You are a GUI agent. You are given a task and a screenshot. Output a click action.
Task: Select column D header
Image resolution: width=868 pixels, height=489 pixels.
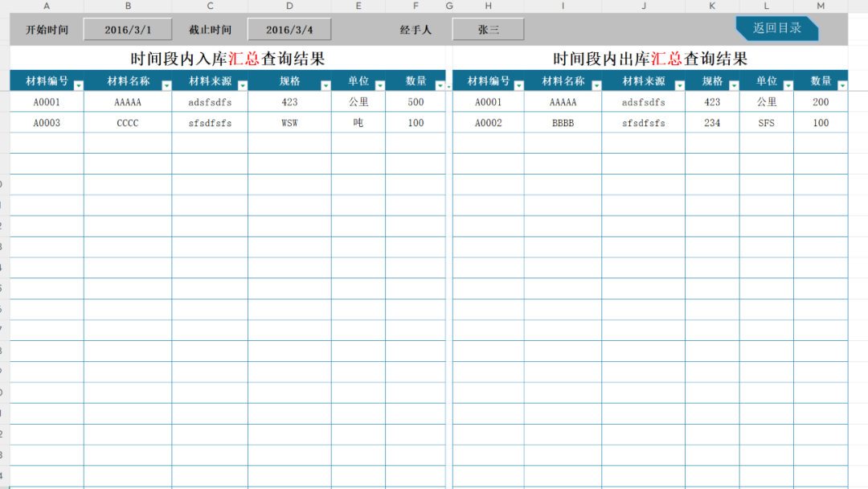pyautogui.click(x=289, y=6)
